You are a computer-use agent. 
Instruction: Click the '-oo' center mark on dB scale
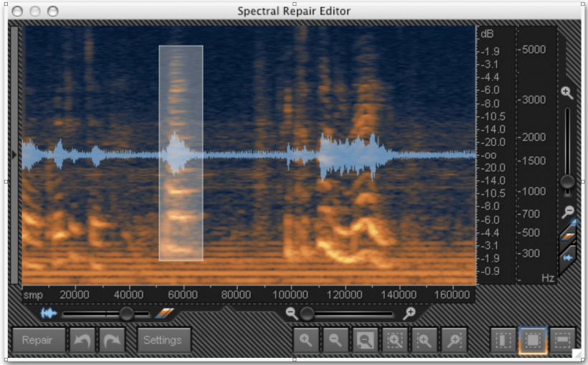pyautogui.click(x=488, y=156)
